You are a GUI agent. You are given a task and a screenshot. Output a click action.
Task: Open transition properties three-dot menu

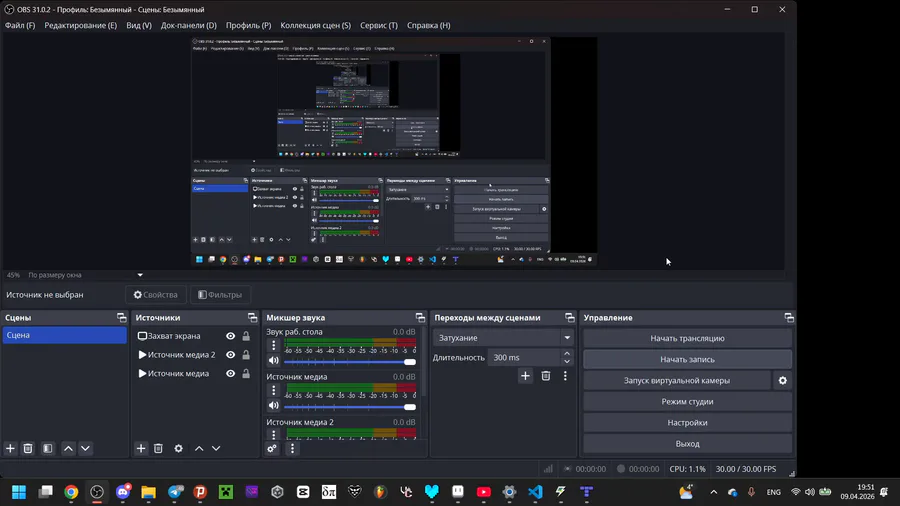(x=565, y=376)
